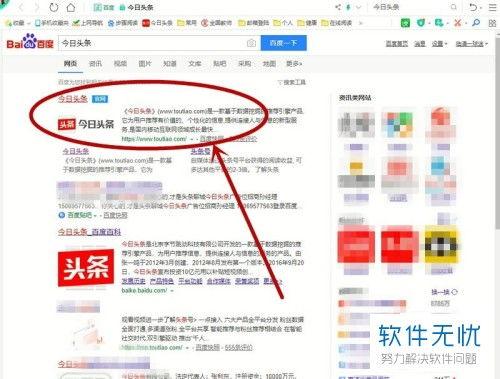Switch to the 贴吧 tab
The width and height of the screenshot is (500, 379).
click(x=220, y=63)
